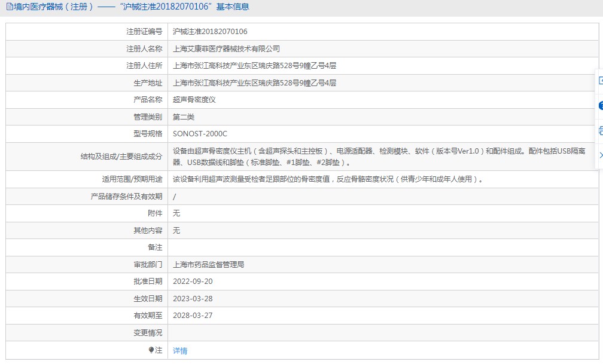
Task: Click the 备注 label
Action: [155, 247]
